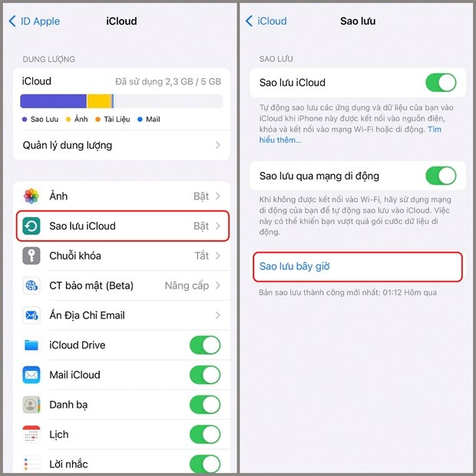Screen dimensions: 476x476
Task: Tap the Chuỗi khóa keychain icon
Action: click(x=31, y=256)
